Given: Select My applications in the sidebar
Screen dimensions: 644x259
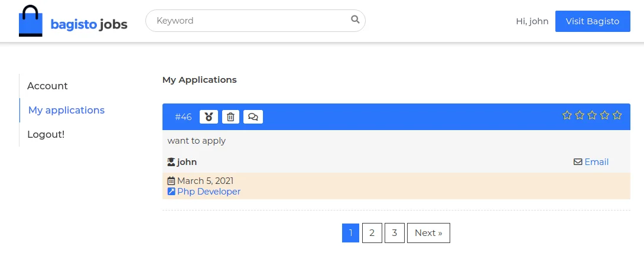Looking at the screenshot, I should [x=67, y=110].
